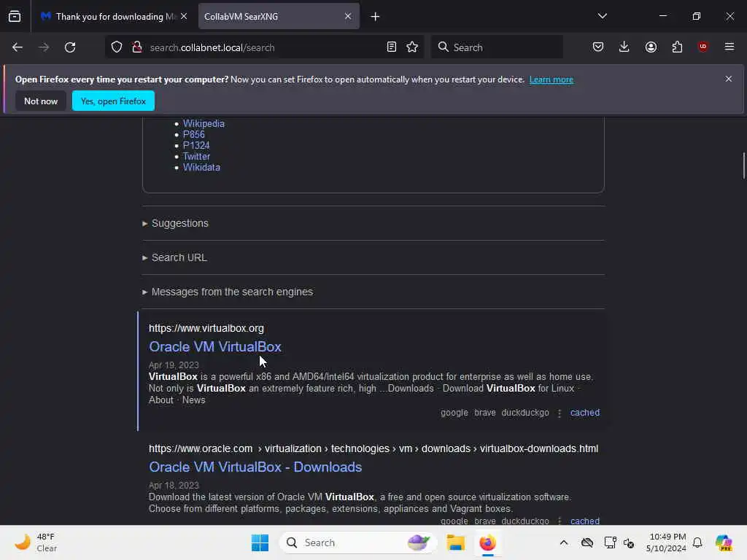Open weather widget showing 48°F Clear
The height and width of the screenshot is (560, 747).
click(36, 542)
